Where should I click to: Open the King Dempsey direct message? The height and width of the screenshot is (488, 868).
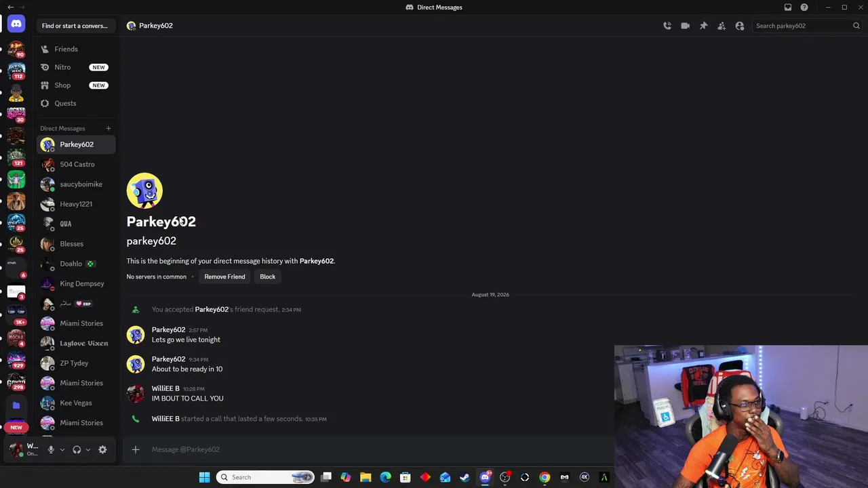[76, 283]
